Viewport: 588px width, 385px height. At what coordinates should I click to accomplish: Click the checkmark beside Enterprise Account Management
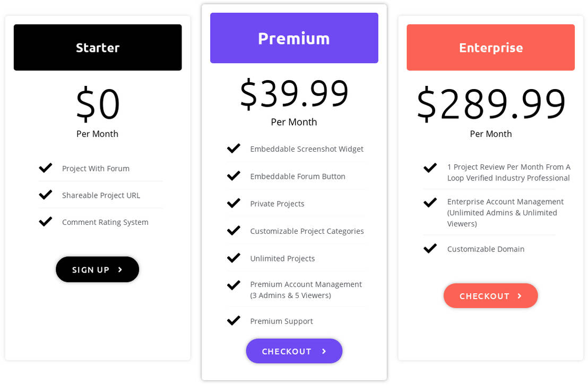coord(430,202)
